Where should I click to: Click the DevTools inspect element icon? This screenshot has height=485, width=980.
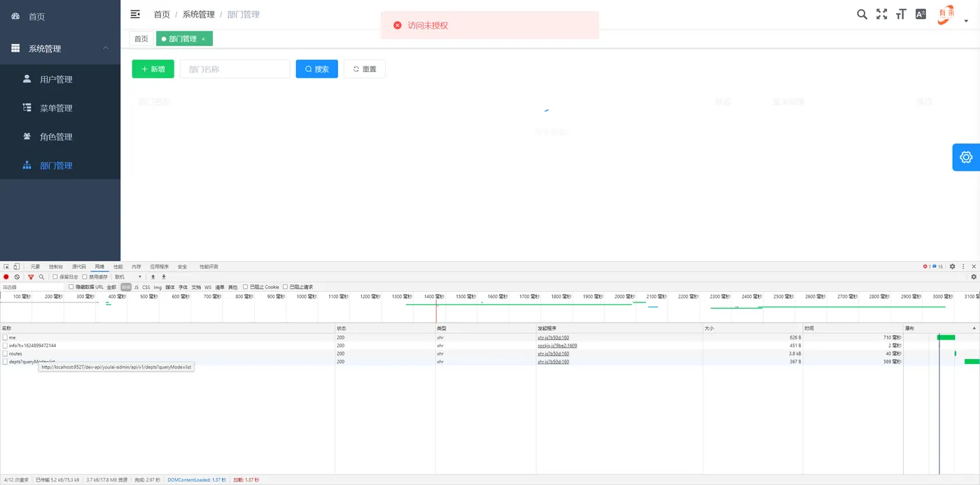[6, 267]
